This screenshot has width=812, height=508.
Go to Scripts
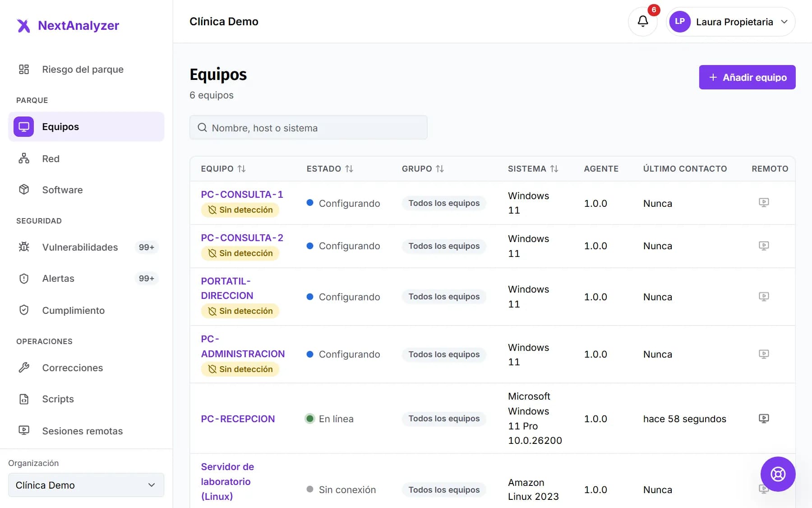86,399
